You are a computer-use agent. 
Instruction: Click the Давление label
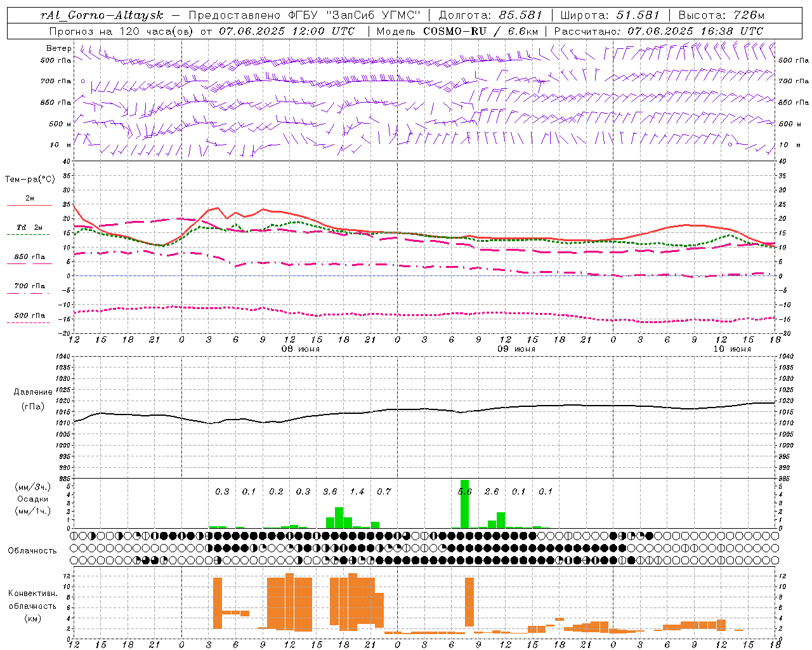33,392
